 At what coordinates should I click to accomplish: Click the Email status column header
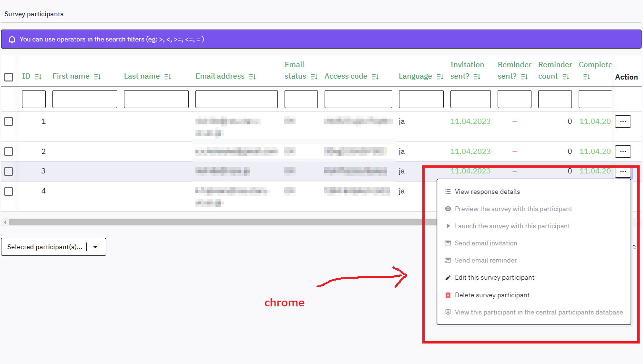point(295,70)
